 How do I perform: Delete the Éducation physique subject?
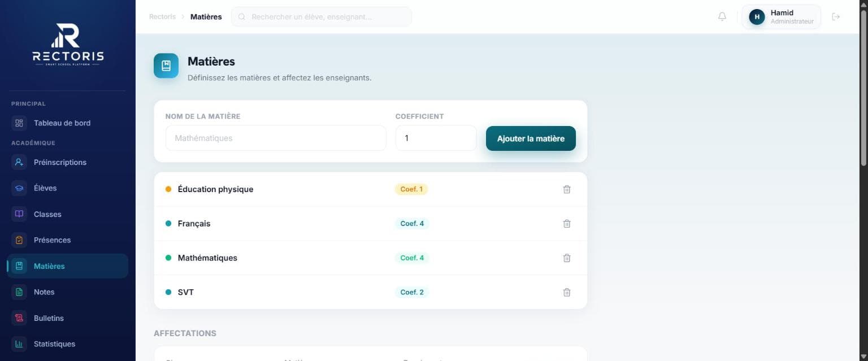pyautogui.click(x=567, y=189)
